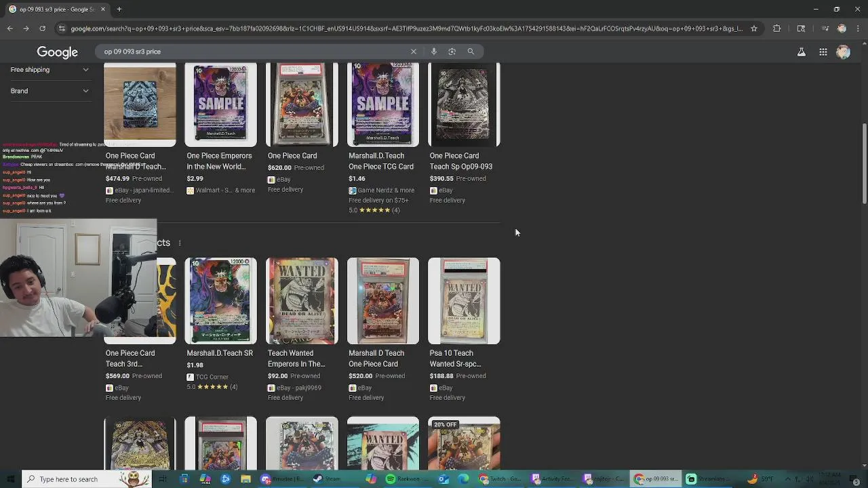
Task: Open Chrome's three-dot menu
Action: tap(856, 28)
